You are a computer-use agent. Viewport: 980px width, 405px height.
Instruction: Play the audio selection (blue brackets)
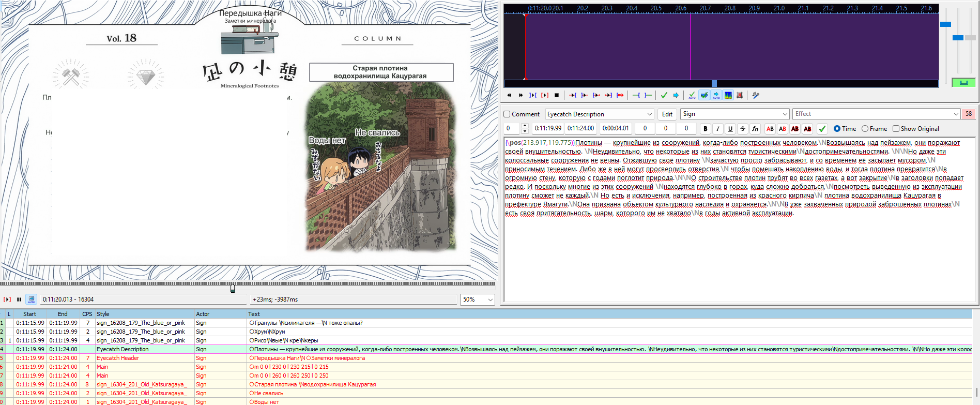(x=532, y=95)
